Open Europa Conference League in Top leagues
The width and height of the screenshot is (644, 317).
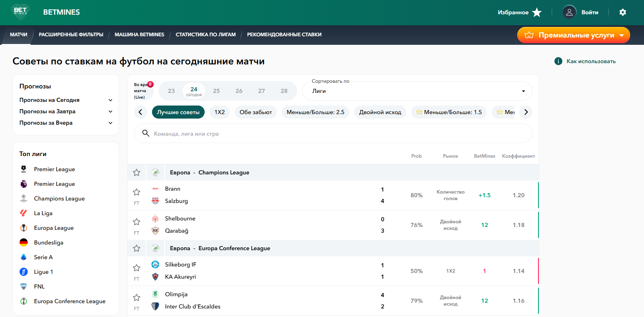[x=70, y=301]
